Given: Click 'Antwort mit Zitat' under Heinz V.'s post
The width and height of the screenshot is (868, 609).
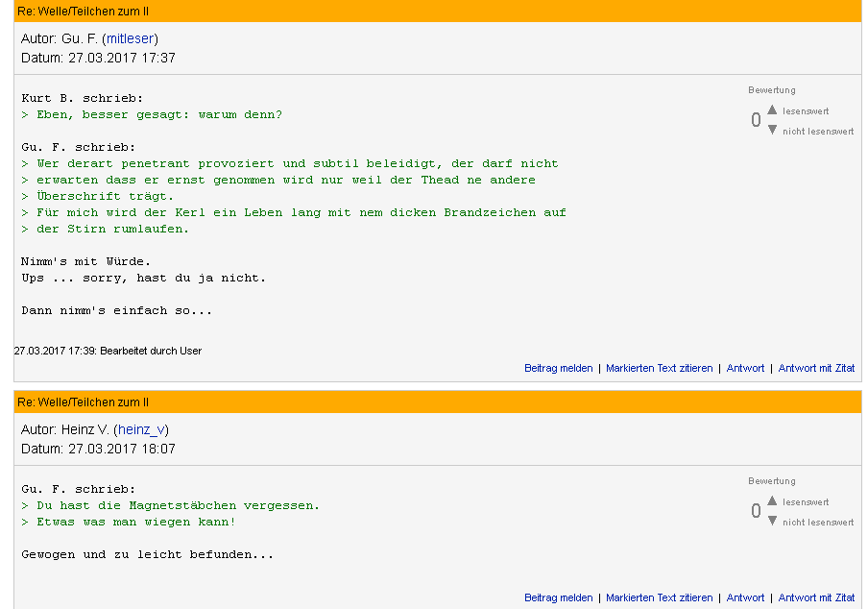Looking at the screenshot, I should tap(816, 597).
